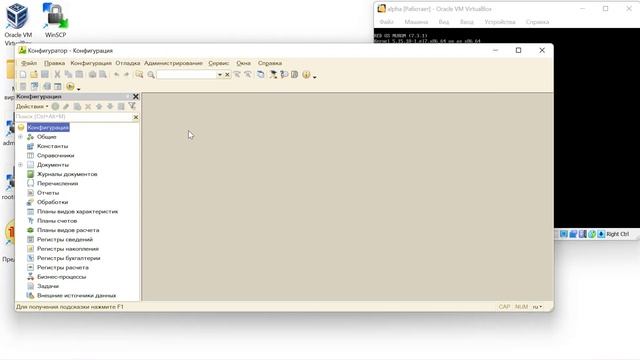Image resolution: width=640 pixels, height=360 pixels.
Task: Open the Сервис menu
Action: 219,63
